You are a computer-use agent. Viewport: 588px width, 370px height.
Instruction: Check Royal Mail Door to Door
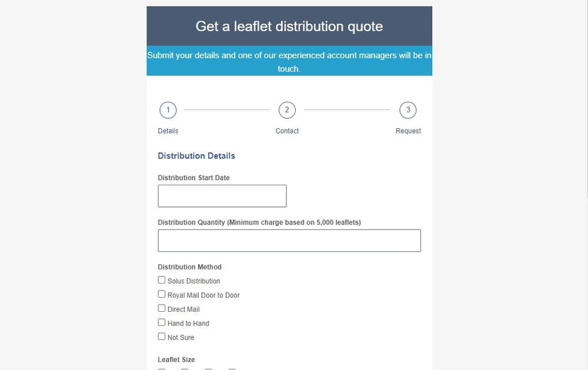[x=162, y=294]
